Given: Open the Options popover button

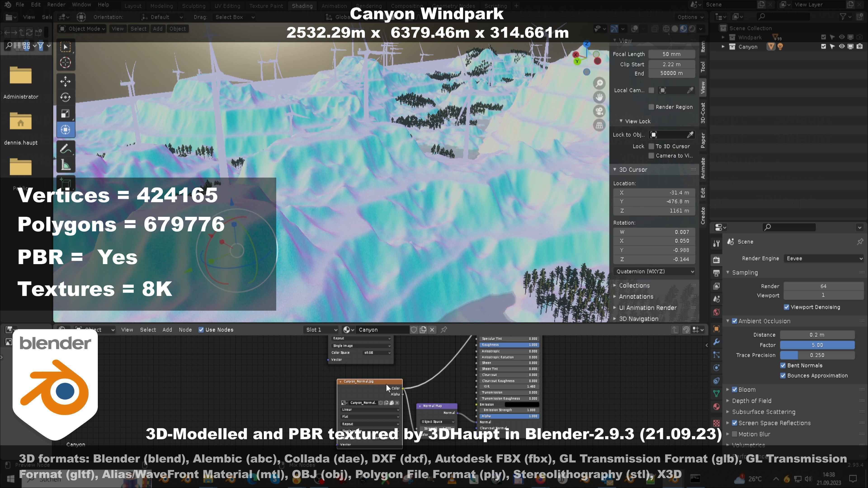Looking at the screenshot, I should 690,17.
